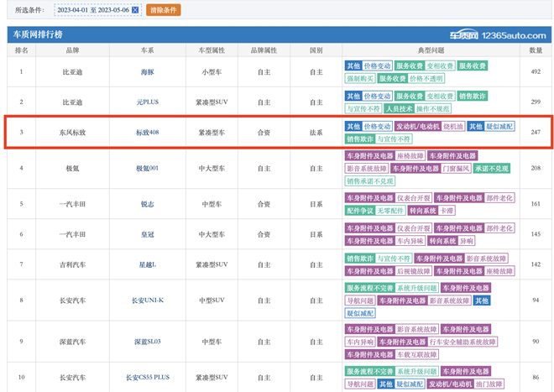Select the 车系 column header
554x392 pixels.
[148, 50]
